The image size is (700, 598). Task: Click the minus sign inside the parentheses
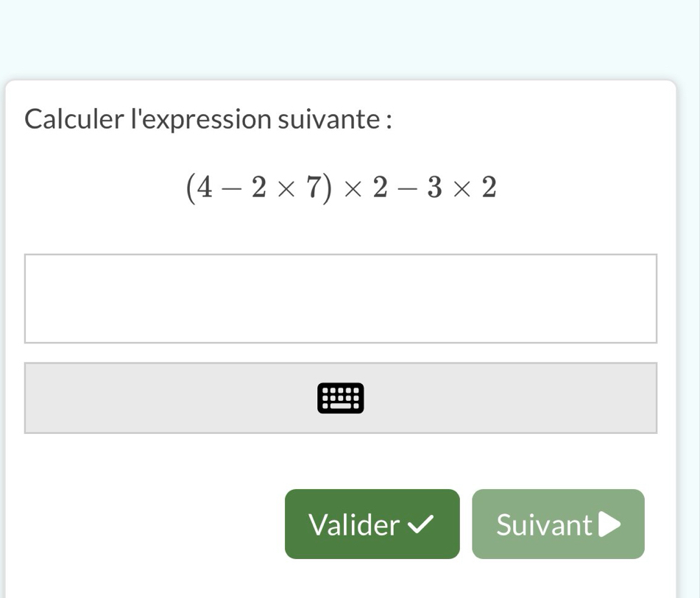click(x=232, y=189)
